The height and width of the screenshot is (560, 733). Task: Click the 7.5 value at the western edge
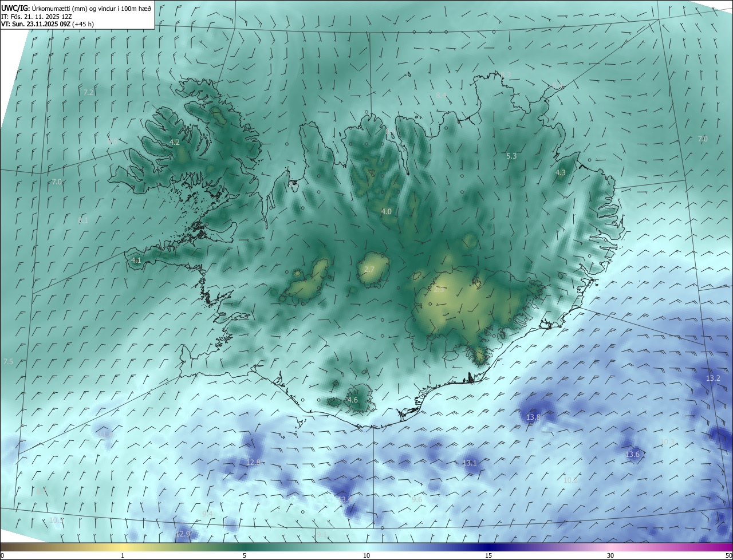pos(8,362)
